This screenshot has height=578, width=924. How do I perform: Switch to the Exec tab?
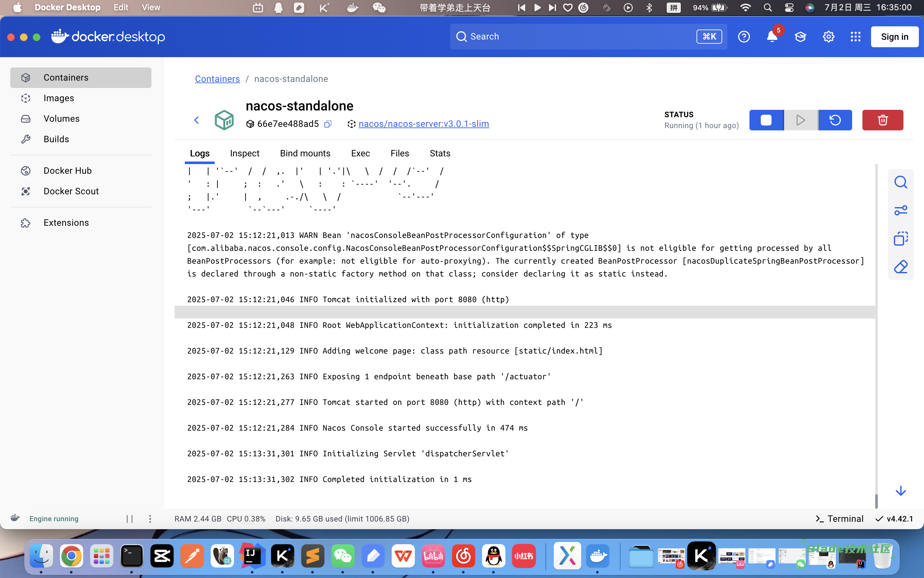pyautogui.click(x=360, y=153)
